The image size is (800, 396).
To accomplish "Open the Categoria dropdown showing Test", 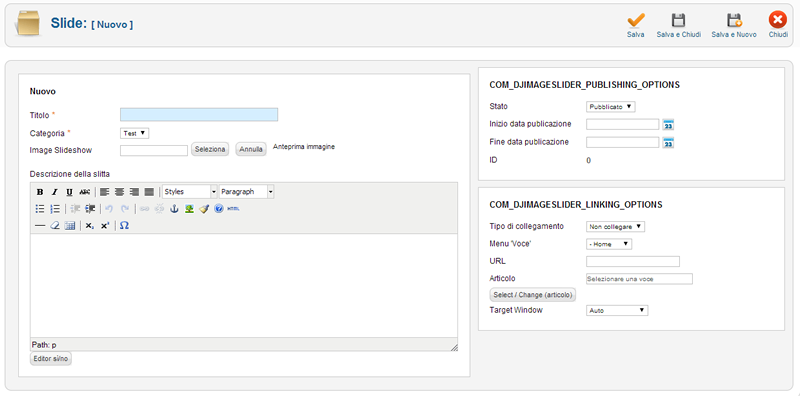I will click(x=135, y=133).
